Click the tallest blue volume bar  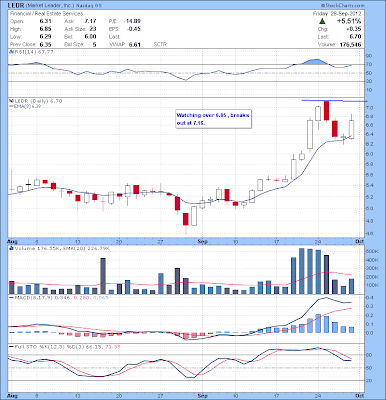coord(302,271)
